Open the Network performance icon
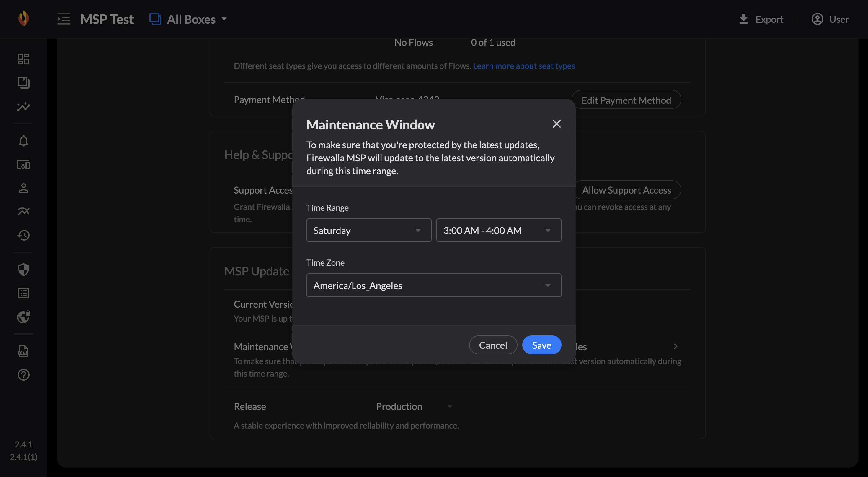This screenshot has width=868, height=477. (x=23, y=212)
